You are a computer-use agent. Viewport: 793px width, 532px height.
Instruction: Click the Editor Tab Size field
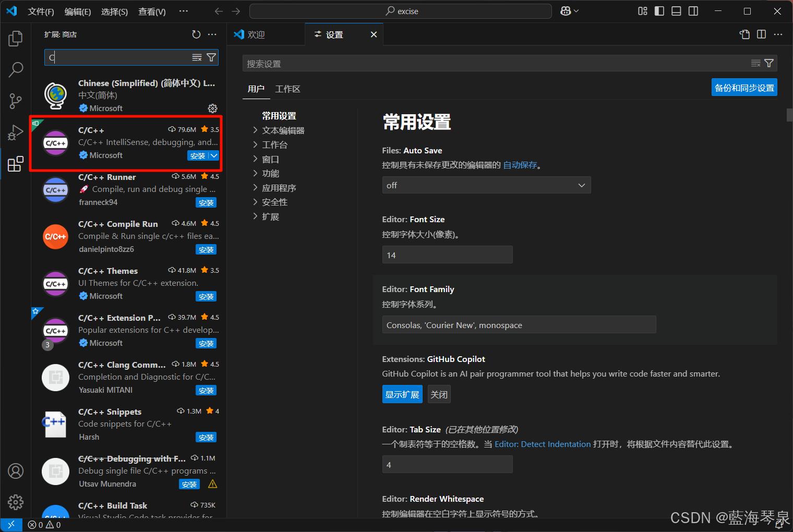tap(447, 464)
